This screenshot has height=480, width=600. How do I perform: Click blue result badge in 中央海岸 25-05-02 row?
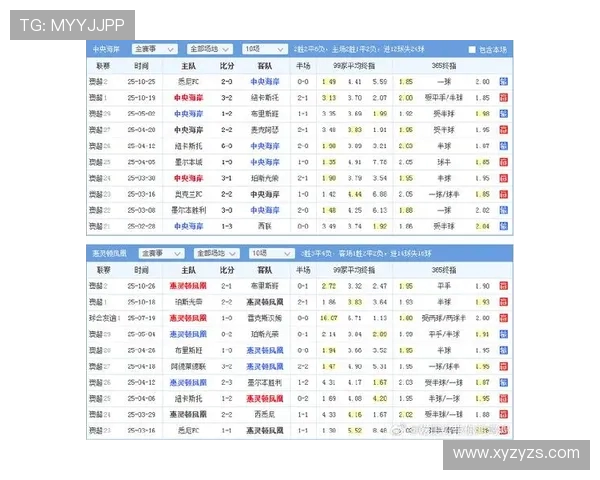(x=504, y=114)
